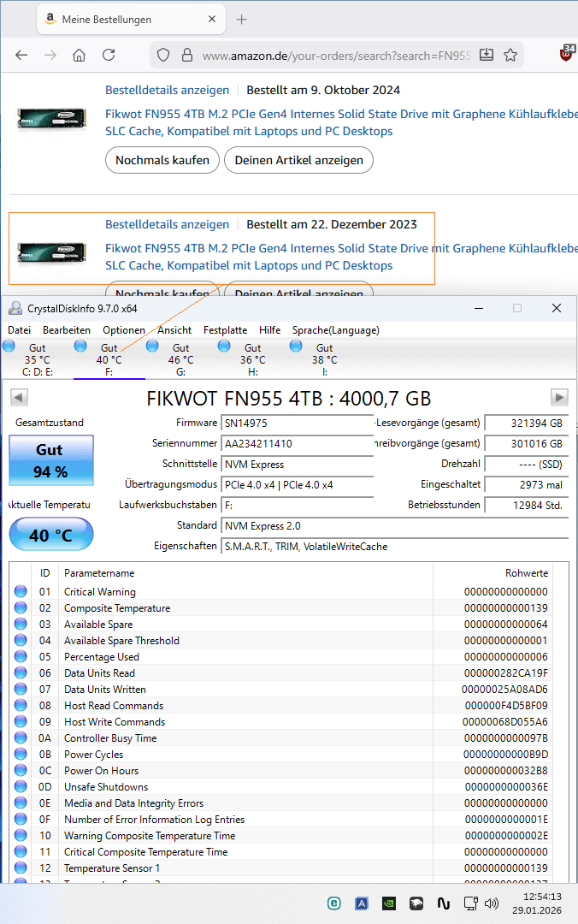Click the browser forward arrow
578x924 pixels.
[50, 55]
